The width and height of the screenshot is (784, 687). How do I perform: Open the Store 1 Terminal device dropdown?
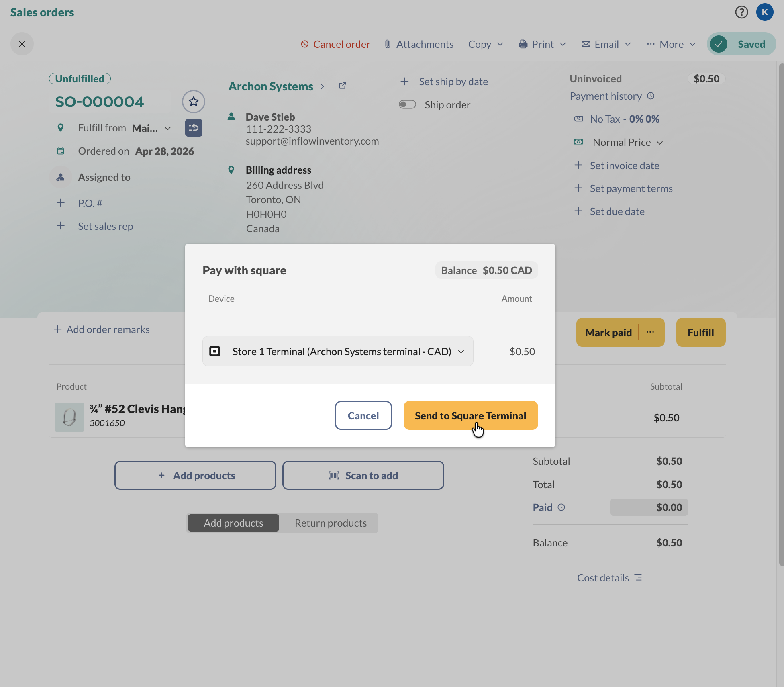click(x=338, y=352)
